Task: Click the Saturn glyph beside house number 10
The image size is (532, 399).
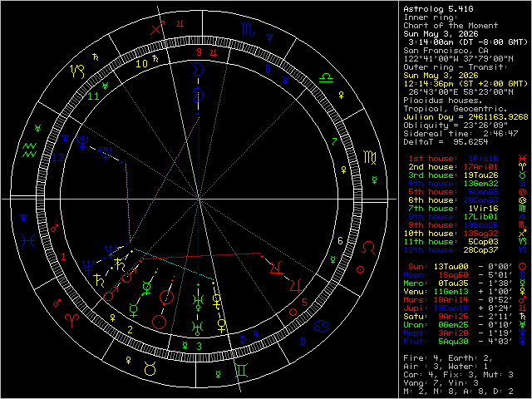Action: (155, 59)
